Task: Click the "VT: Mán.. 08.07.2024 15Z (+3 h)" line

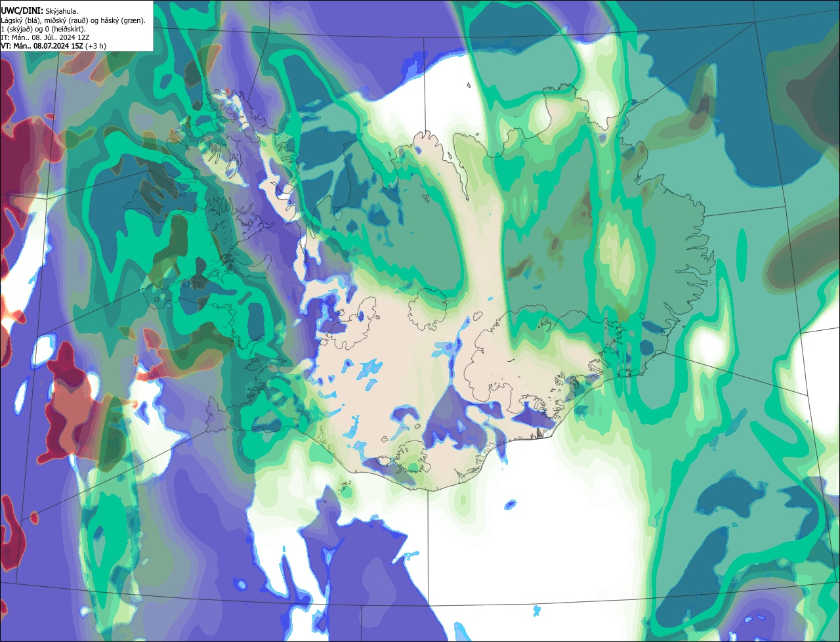Action: coord(53,46)
